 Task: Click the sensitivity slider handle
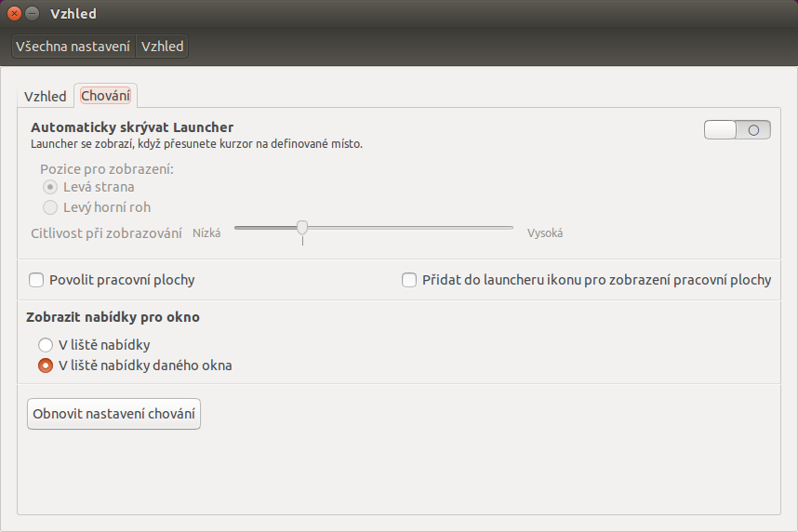[302, 227]
